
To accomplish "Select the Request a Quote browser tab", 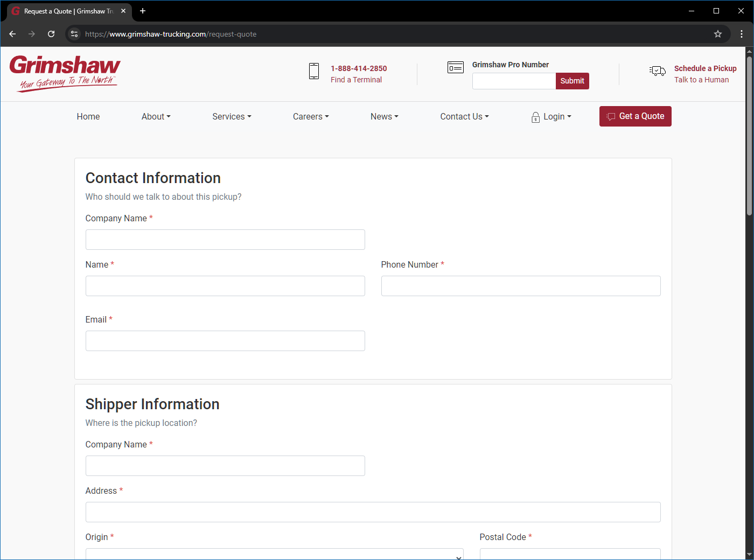I will point(69,11).
